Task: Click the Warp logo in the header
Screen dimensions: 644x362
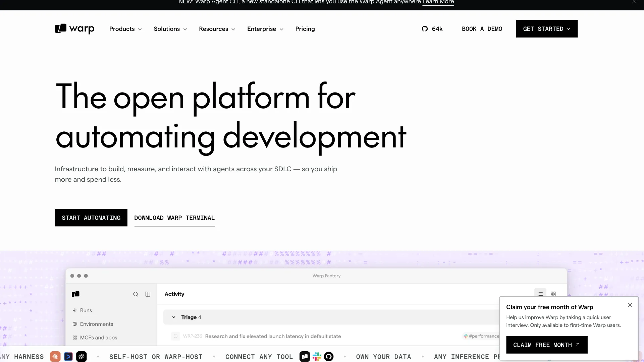Action: pyautogui.click(x=74, y=29)
